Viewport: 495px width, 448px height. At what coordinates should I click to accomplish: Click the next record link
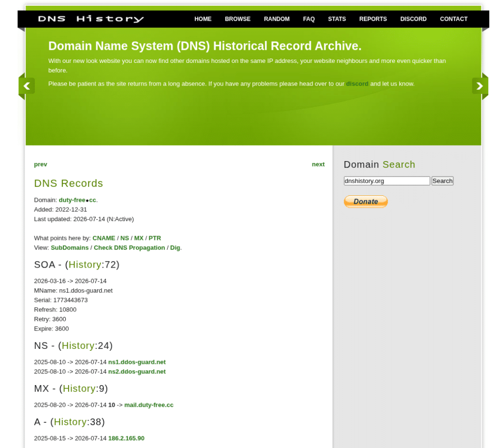click(318, 164)
